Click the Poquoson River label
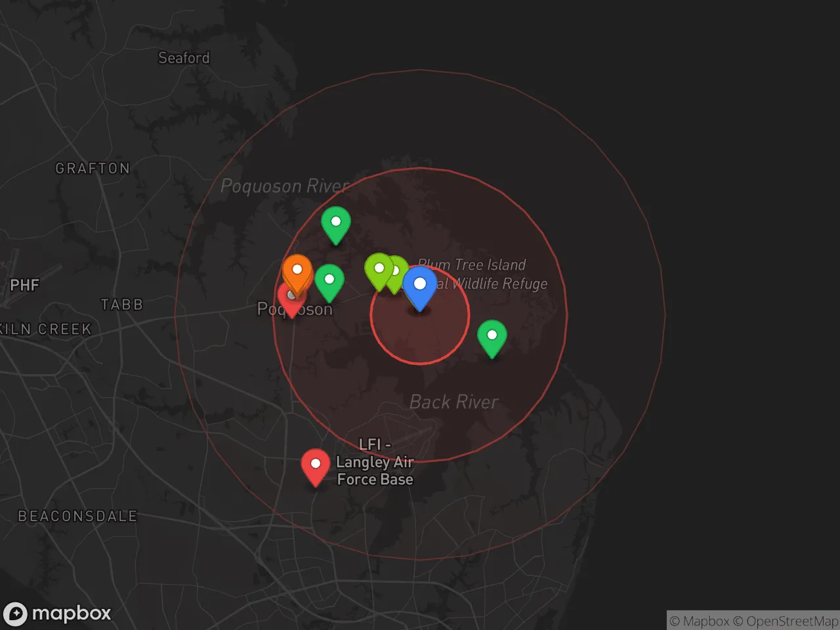The image size is (840, 630). [x=285, y=186]
